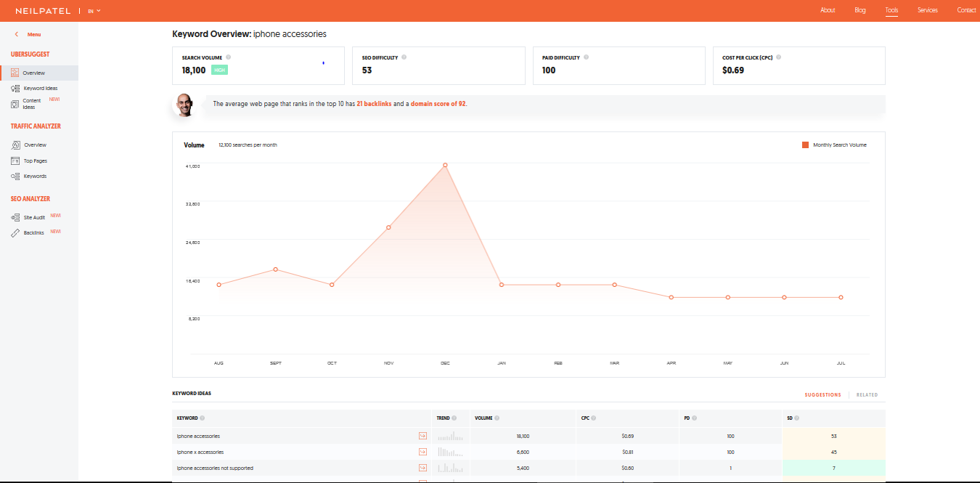
Task: Open Content Ideas in sidebar
Action: point(32,104)
